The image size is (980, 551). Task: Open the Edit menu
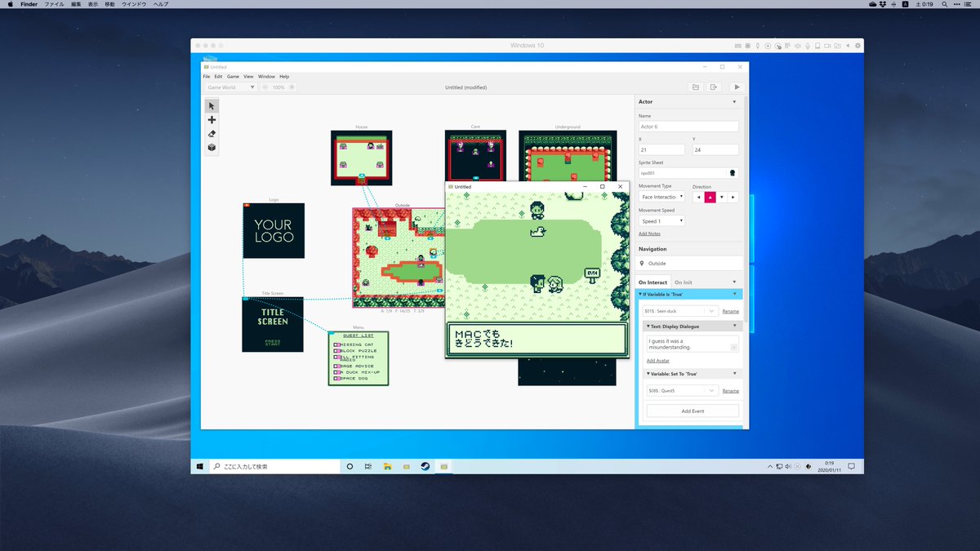[x=218, y=77]
